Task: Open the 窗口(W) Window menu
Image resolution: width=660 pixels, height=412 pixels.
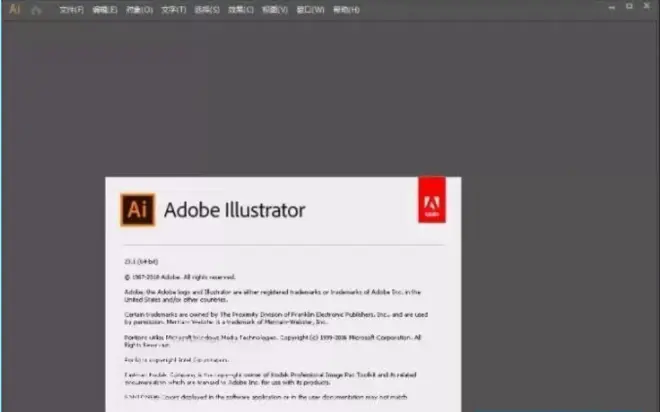Action: (310, 10)
